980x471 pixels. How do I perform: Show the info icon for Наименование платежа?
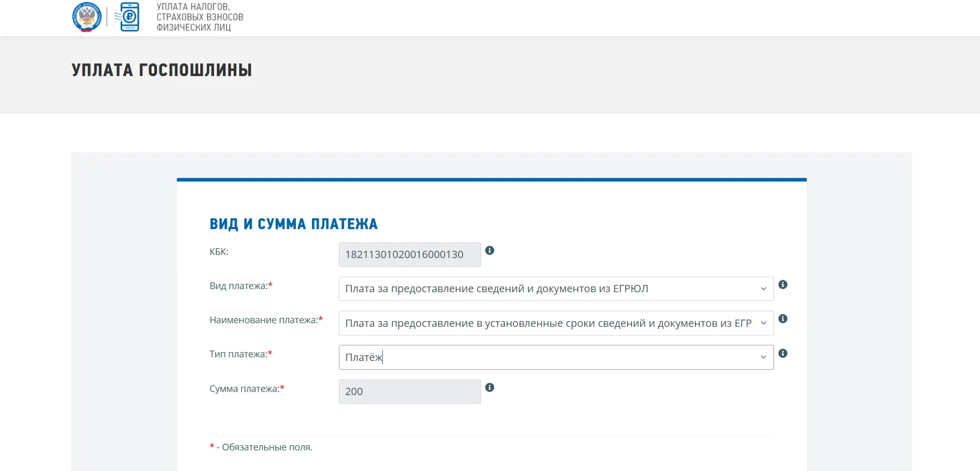(783, 318)
